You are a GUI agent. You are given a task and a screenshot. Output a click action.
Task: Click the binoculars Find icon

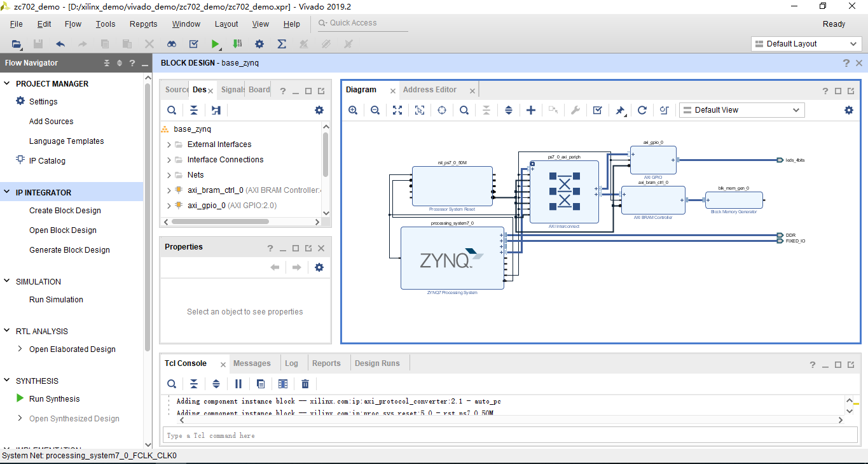tap(172, 44)
